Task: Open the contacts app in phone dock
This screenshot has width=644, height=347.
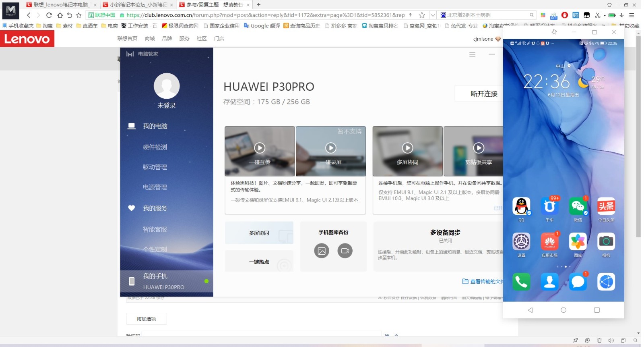Action: coord(549,282)
